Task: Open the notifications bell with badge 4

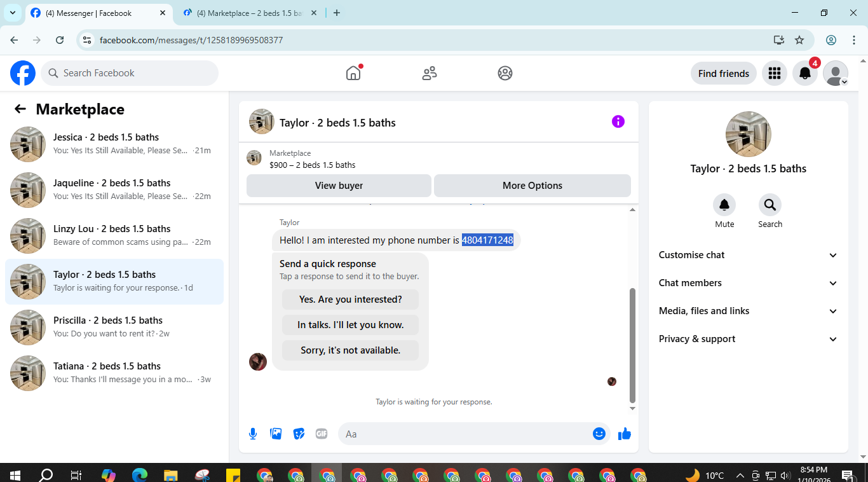Action: 805,73
